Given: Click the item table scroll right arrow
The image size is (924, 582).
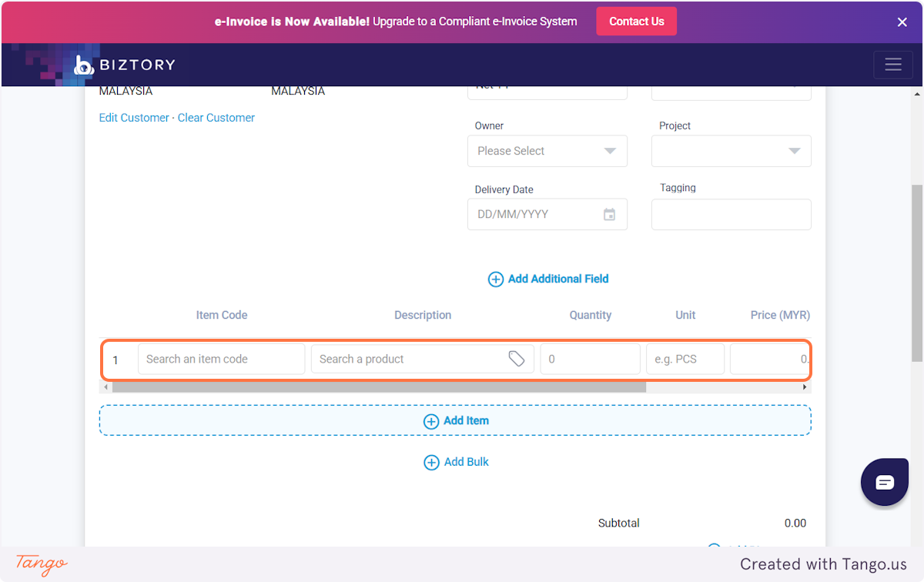Looking at the screenshot, I should (805, 387).
